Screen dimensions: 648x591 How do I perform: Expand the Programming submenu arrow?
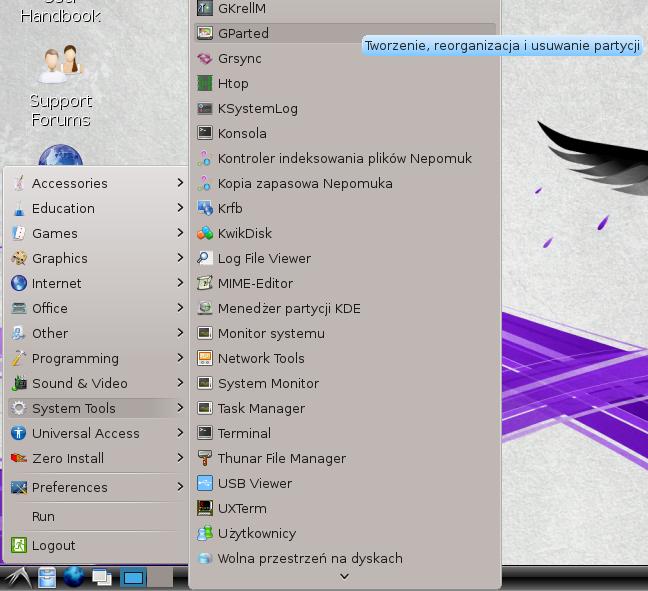(x=180, y=357)
